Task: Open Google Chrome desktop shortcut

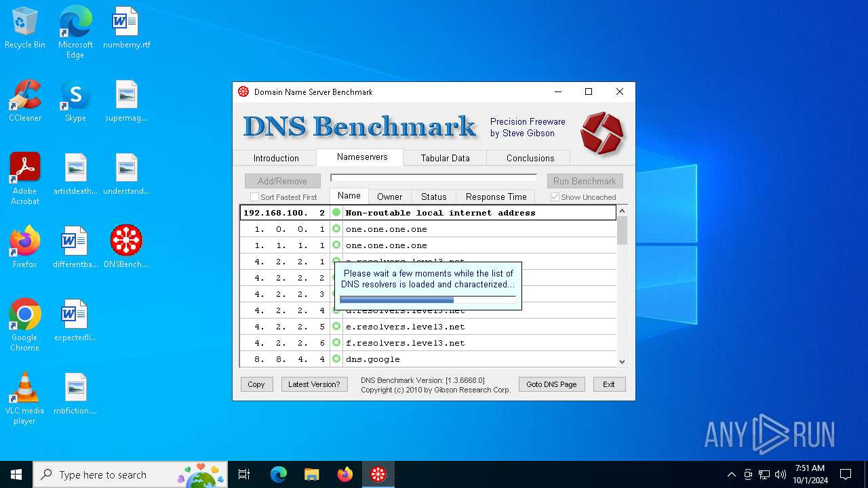Action: [25, 325]
